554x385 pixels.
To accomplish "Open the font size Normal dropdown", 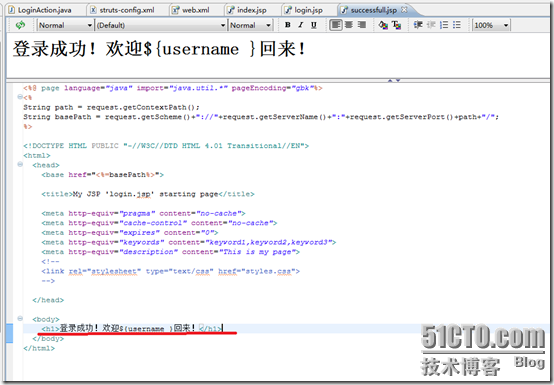I will pos(251,25).
